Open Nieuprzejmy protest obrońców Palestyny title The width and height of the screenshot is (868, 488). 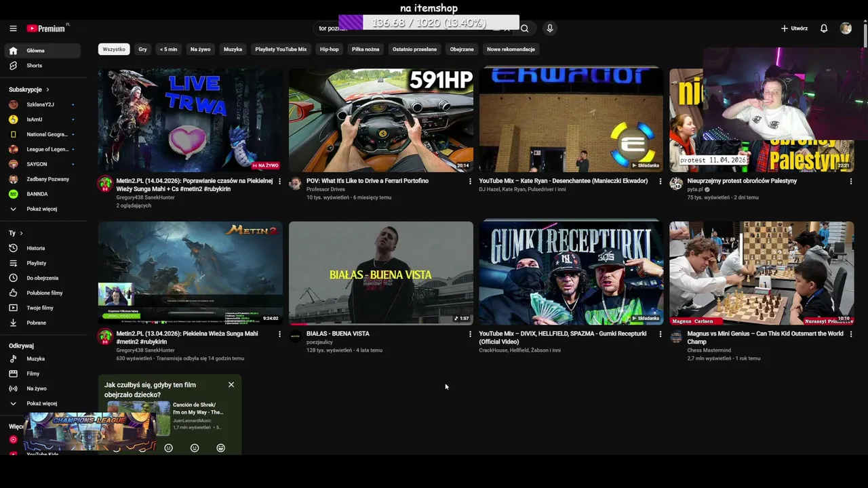(x=742, y=181)
